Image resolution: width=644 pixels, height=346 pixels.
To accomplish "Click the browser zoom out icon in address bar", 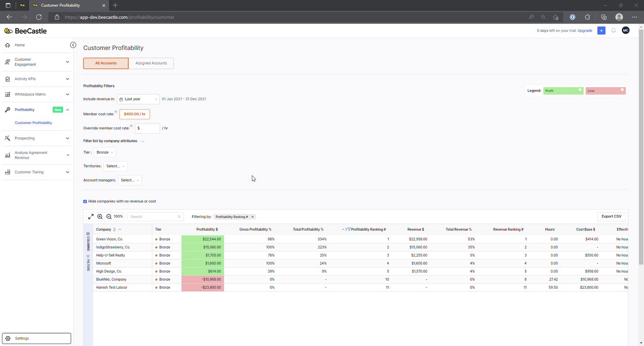I will (543, 17).
